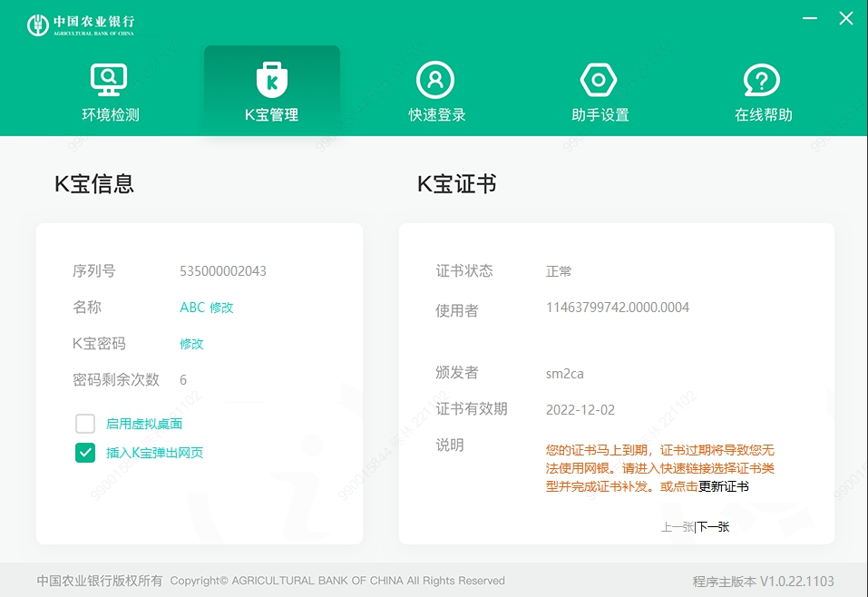Viewport: 868px width, 597px height.
Task: Click the 颁发者 label
Action: point(457,372)
